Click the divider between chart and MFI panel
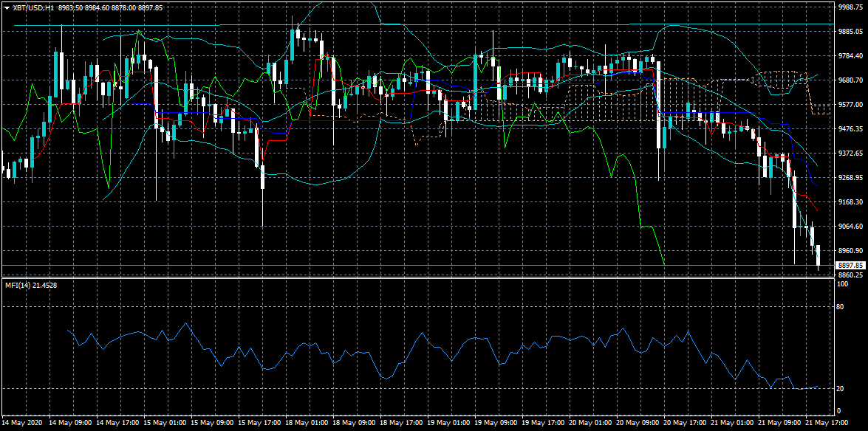The image size is (868, 431). pyautogui.click(x=417, y=278)
